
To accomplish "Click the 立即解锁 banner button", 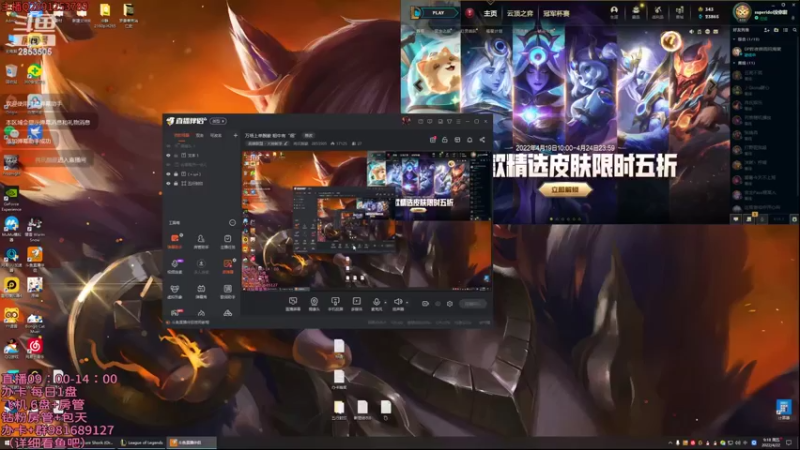I will (x=565, y=190).
